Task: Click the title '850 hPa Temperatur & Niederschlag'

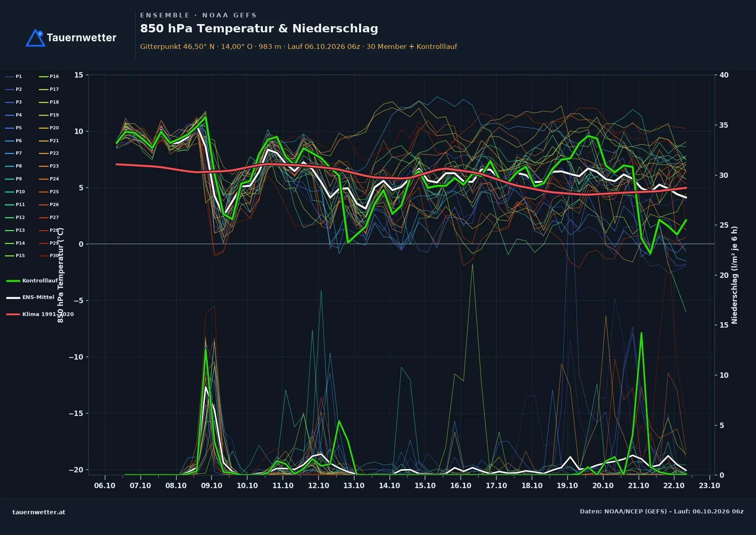Action: 259,28
